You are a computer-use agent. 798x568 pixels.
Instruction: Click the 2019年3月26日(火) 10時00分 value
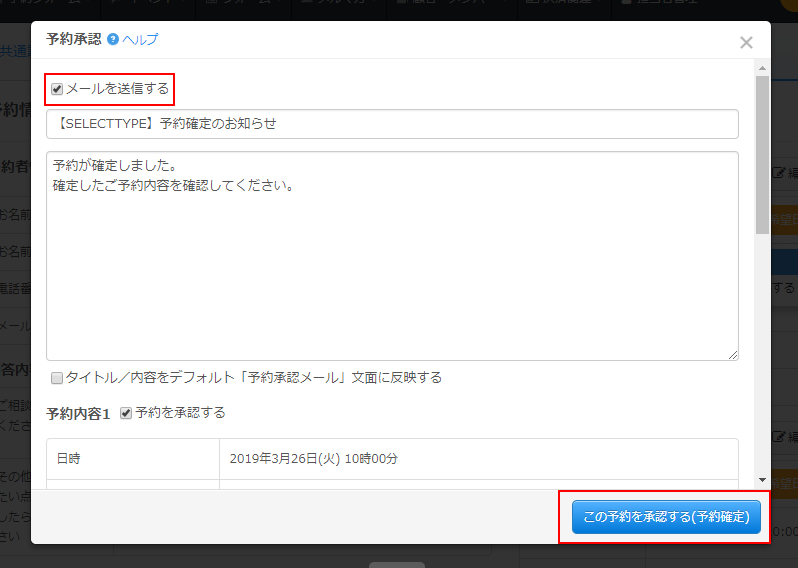point(313,459)
